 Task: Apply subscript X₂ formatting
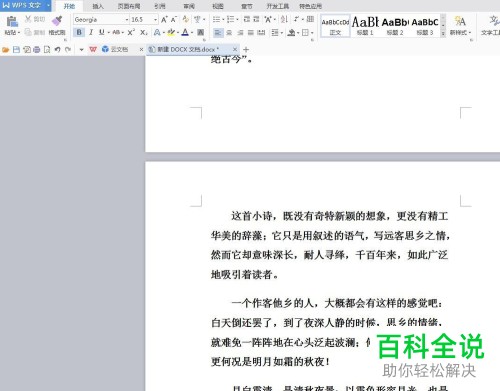click(143, 32)
